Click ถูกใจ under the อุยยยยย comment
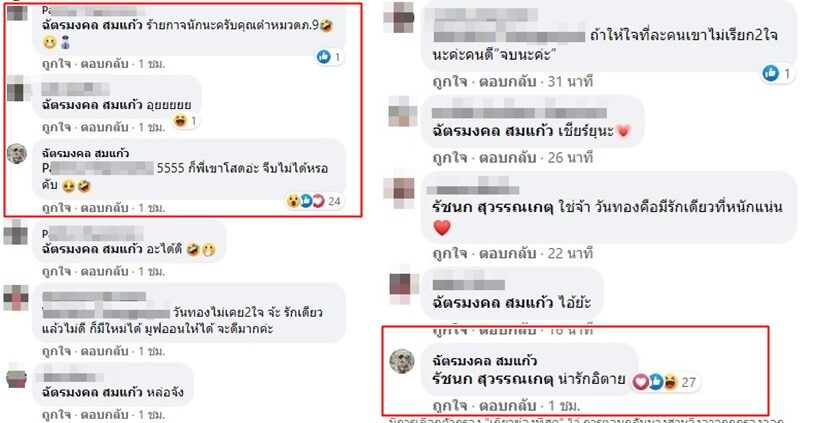The width and height of the screenshot is (815, 423). click(57, 127)
